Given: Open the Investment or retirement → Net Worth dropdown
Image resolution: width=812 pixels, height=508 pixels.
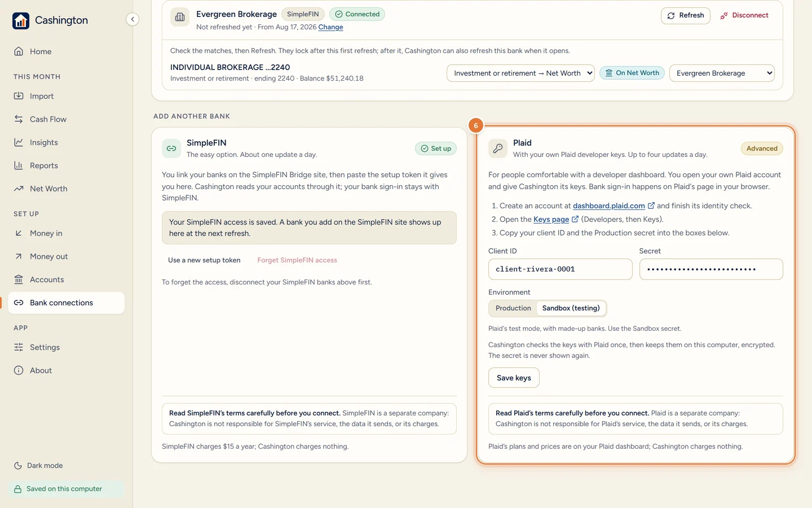Looking at the screenshot, I should pyautogui.click(x=520, y=73).
